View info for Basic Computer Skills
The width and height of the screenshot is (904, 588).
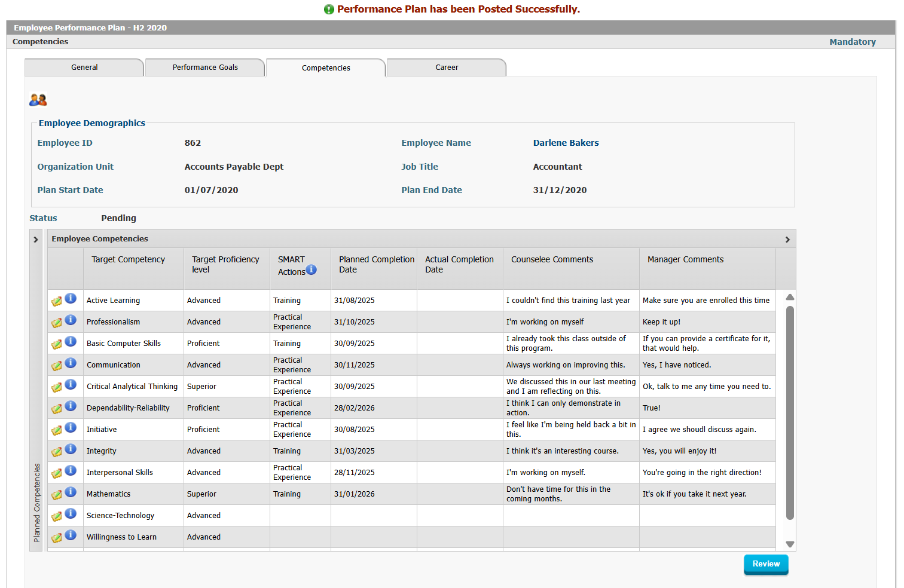(x=71, y=341)
